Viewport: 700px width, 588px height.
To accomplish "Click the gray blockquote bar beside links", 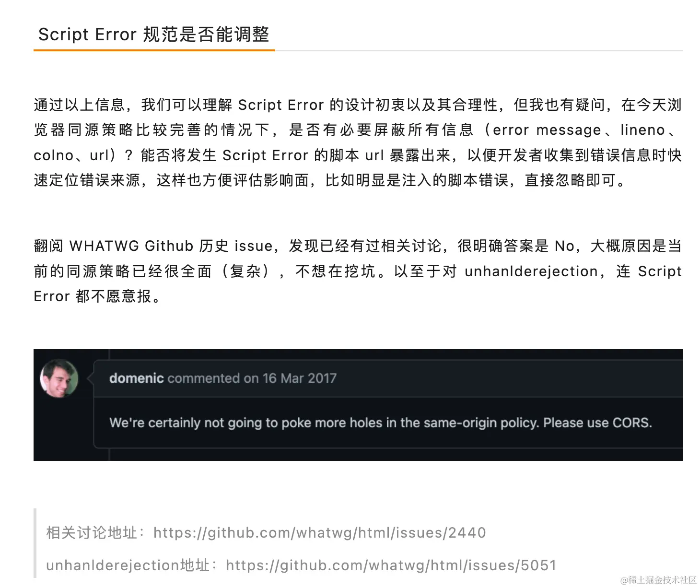I will pyautogui.click(x=35, y=543).
